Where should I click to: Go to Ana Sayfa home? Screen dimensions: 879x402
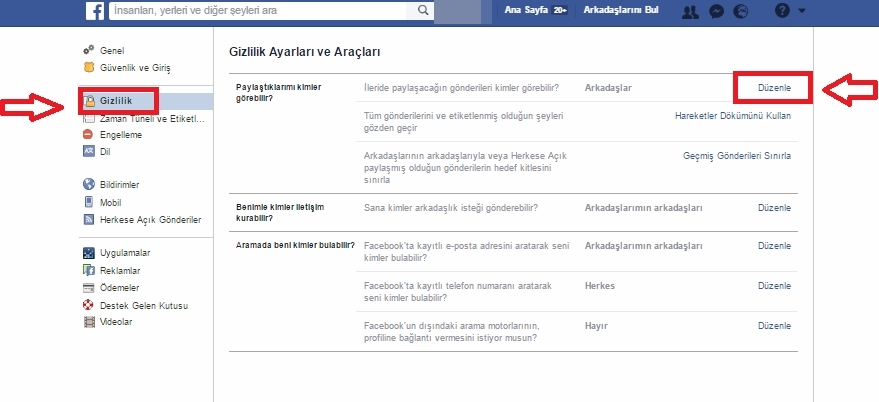point(526,10)
